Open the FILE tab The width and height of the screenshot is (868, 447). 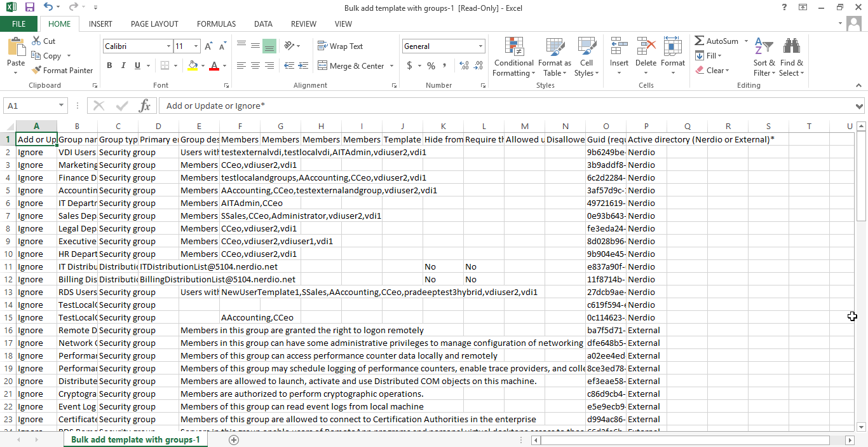pyautogui.click(x=19, y=24)
